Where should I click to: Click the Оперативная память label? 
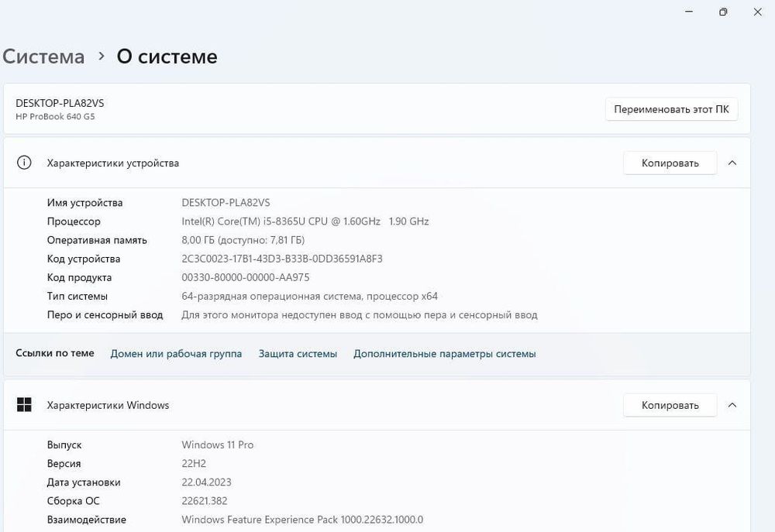[x=97, y=240]
